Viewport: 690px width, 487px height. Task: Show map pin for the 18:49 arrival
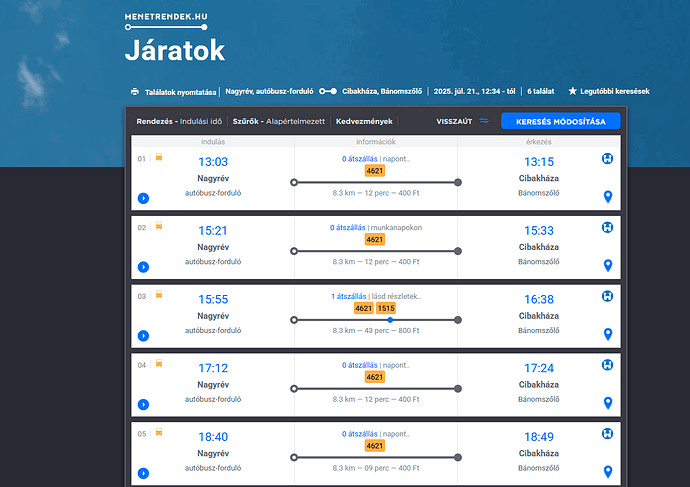click(608, 471)
